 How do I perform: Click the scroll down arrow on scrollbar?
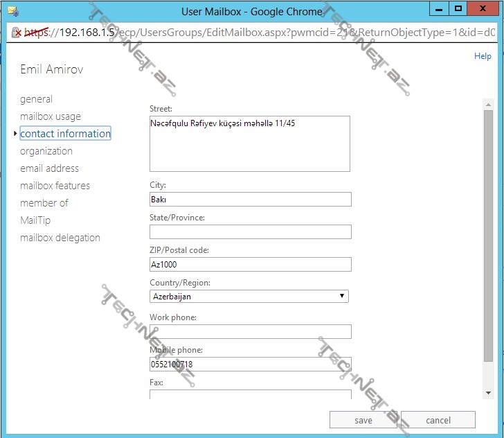click(489, 393)
